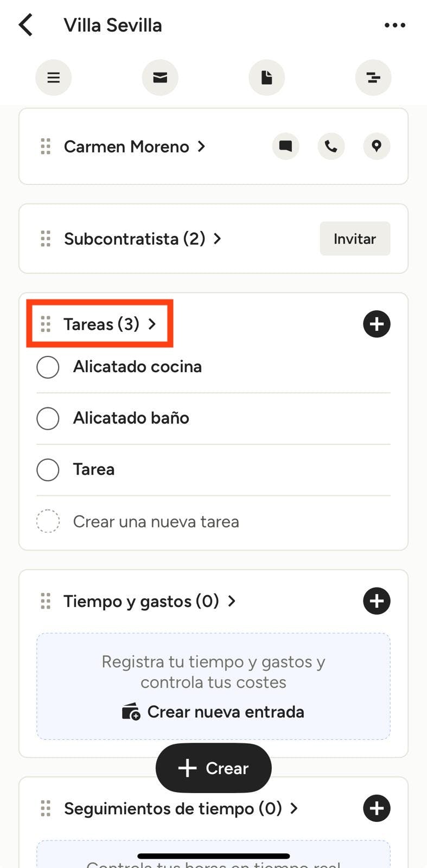This screenshot has width=427, height=868.
Task: Open the filter sort icon tab
Action: [373, 78]
